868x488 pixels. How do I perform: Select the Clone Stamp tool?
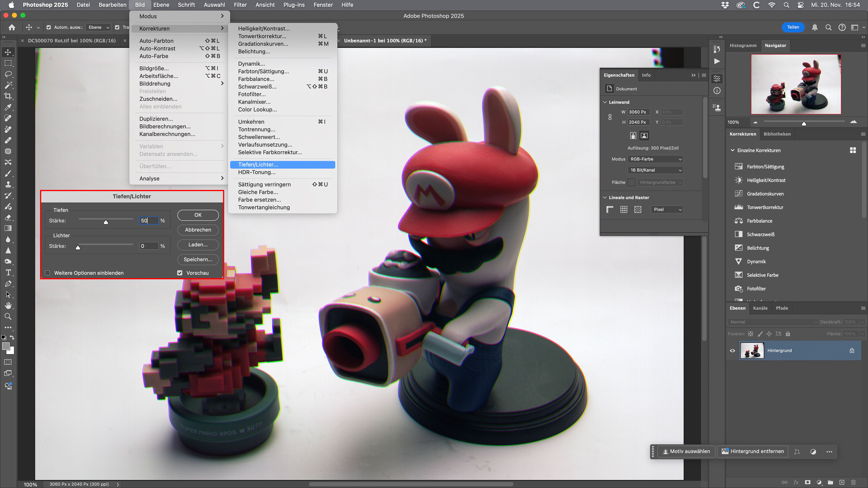click(8, 184)
